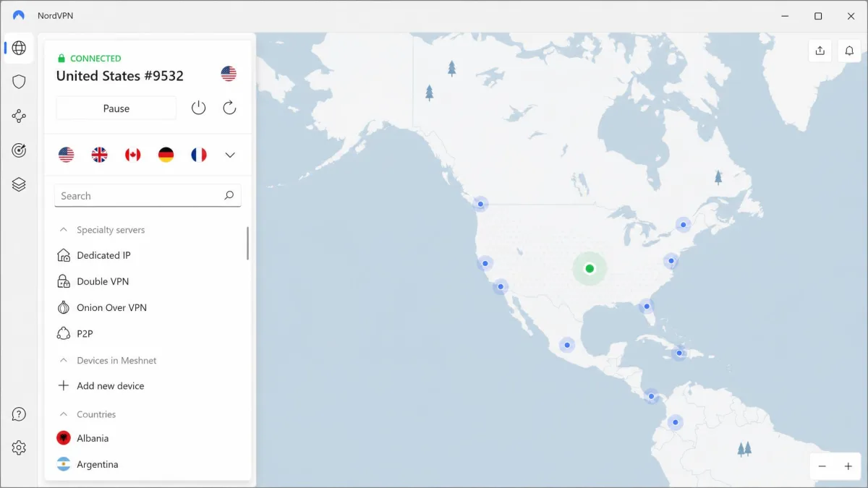Open the stacked layers sidebar icon

[x=19, y=184]
